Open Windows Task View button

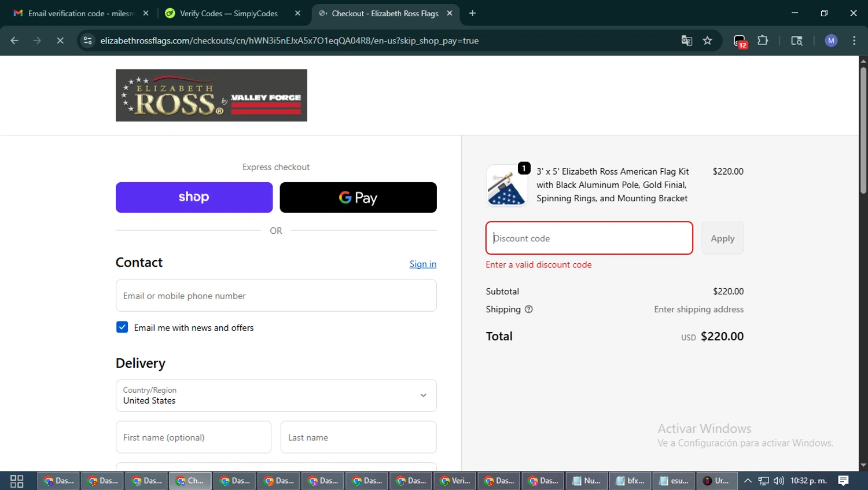(17, 481)
